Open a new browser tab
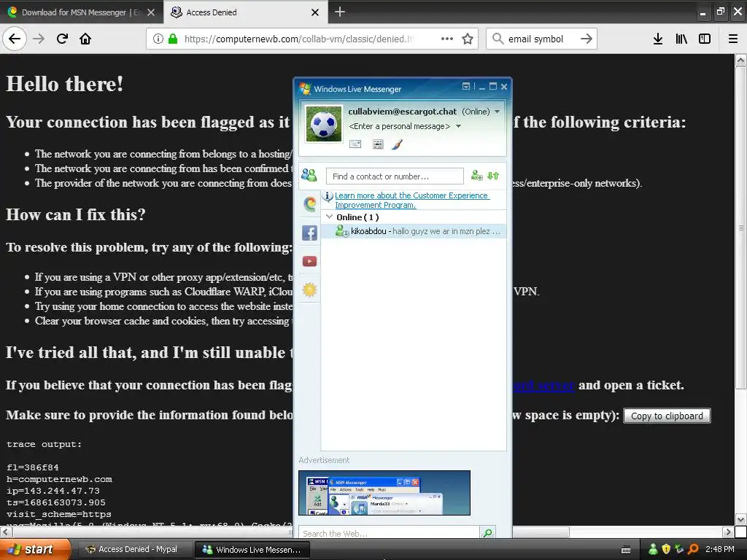The width and height of the screenshot is (747, 560). coord(340,12)
